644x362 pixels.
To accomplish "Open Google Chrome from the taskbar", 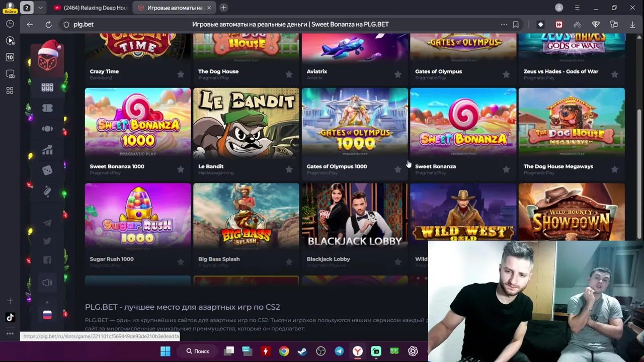I will (284, 351).
